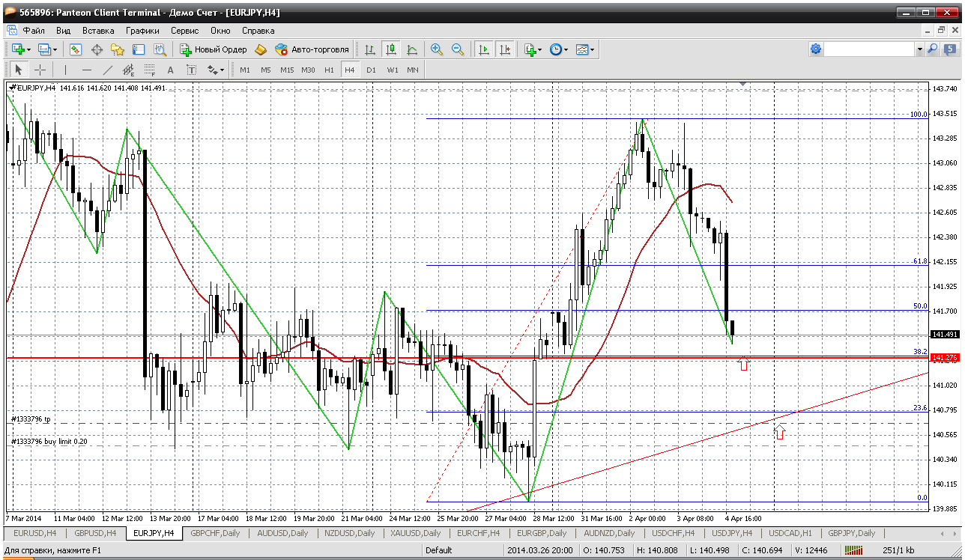Select the H4 timeframe button

(x=350, y=70)
